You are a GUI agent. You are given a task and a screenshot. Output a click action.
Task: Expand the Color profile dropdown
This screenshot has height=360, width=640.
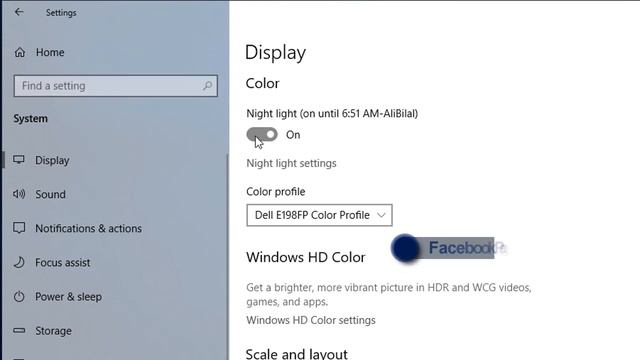click(x=319, y=215)
